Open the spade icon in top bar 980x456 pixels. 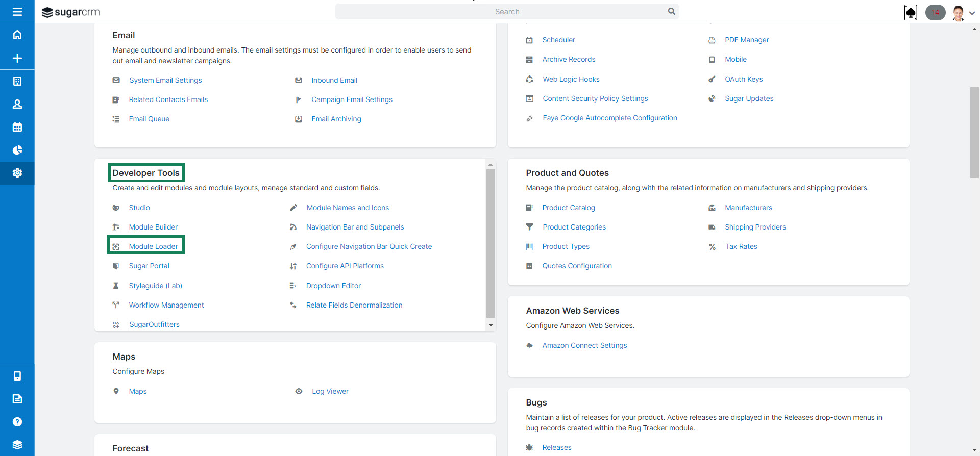[911, 12]
